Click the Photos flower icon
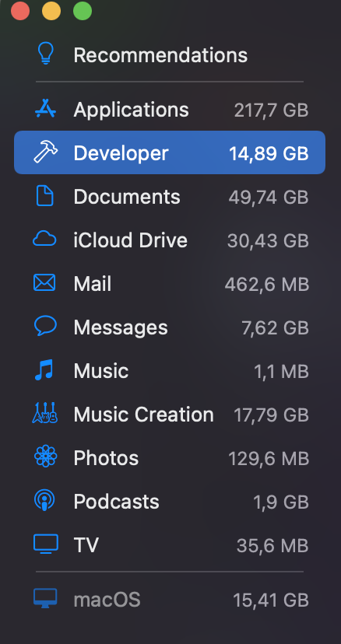 (45, 457)
